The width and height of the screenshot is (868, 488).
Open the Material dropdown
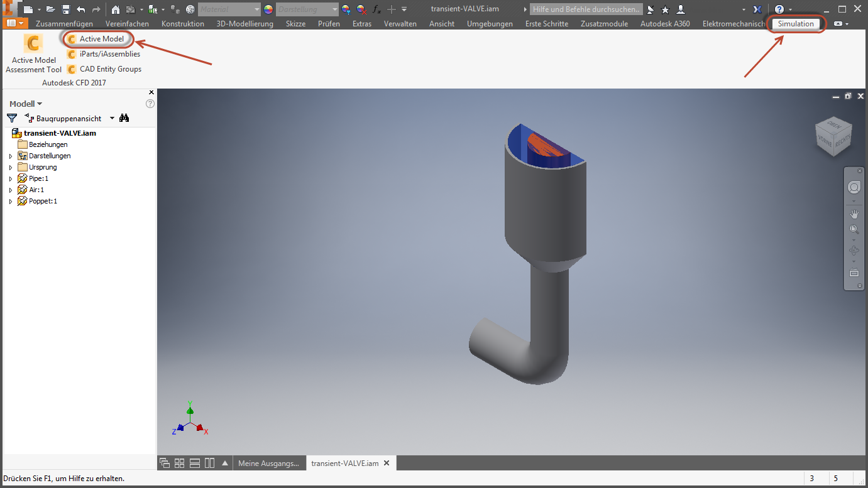coord(229,9)
